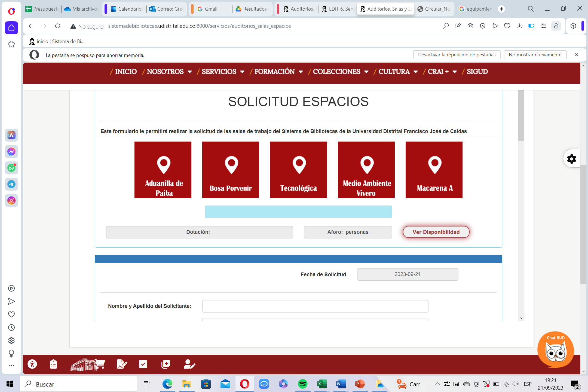Open Spotify from the Windows taskbar
The width and height of the screenshot is (588, 392).
pyautogui.click(x=302, y=384)
